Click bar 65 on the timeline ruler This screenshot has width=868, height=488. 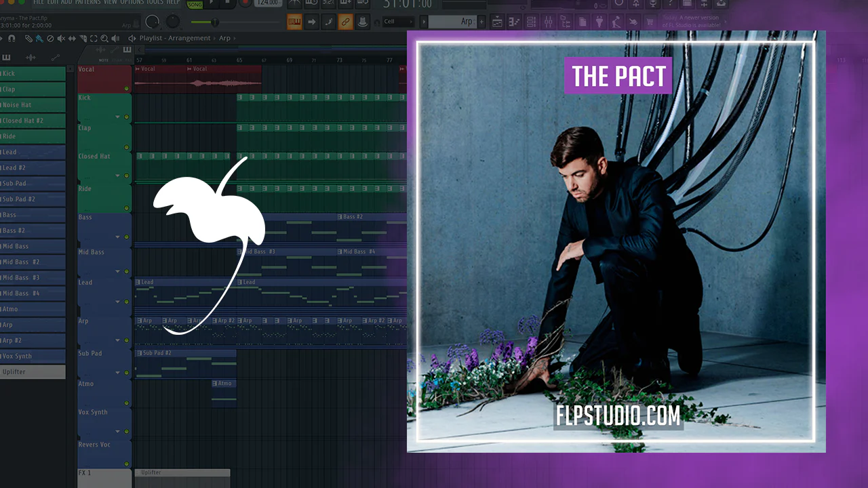click(x=239, y=60)
